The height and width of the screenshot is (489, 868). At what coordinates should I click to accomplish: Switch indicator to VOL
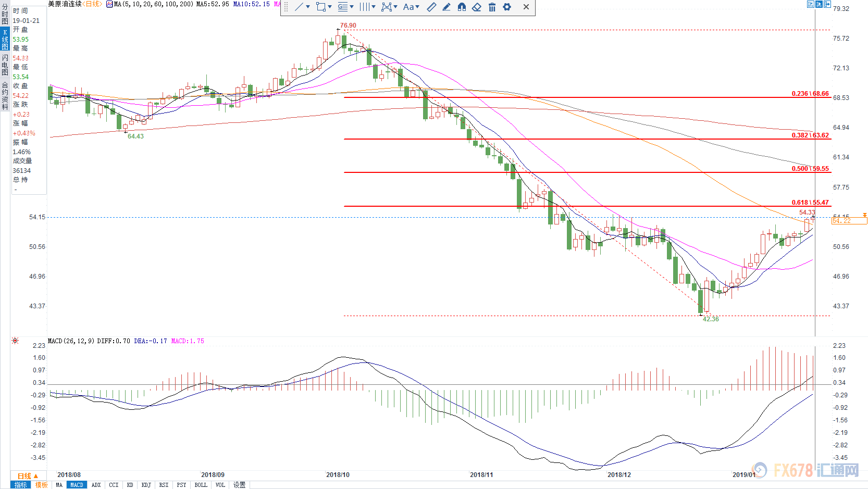[220, 485]
